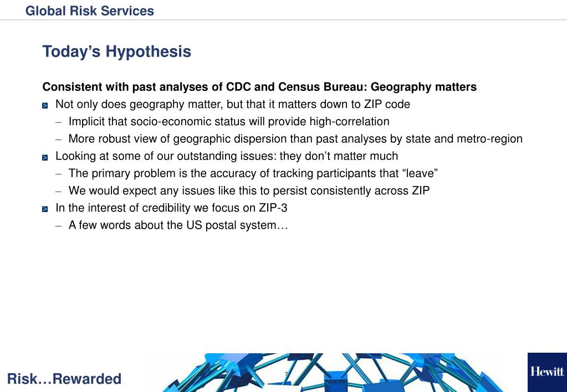Click the socio-economic status sub-bullet
The height and width of the screenshot is (392, 567).
[229, 121]
